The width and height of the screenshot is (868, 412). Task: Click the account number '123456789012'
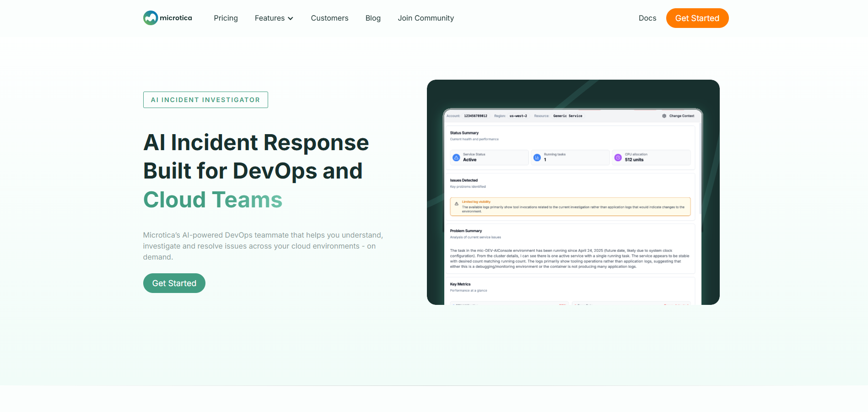pyautogui.click(x=475, y=116)
